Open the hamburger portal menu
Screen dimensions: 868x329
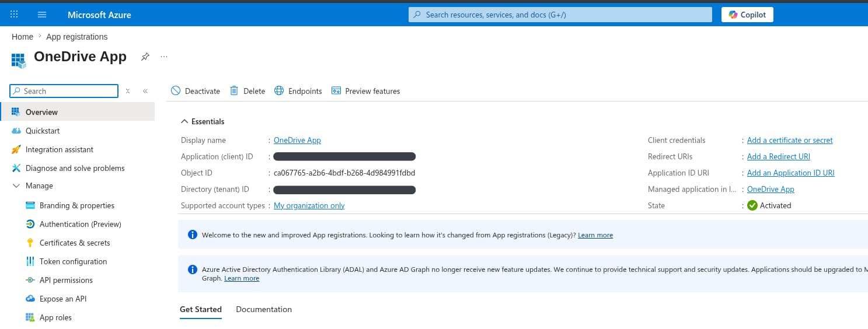[x=42, y=15]
